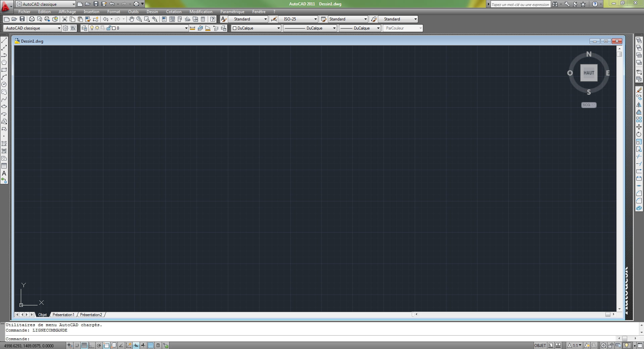Viewport: 644px width, 349px height.
Task: Toggle polar tracking in status bar
Action: (99, 345)
